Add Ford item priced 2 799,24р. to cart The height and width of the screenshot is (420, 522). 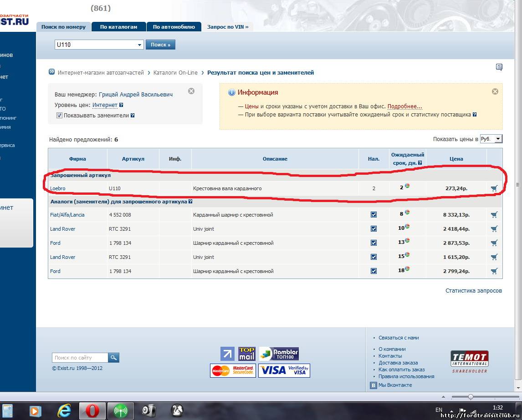(494, 271)
